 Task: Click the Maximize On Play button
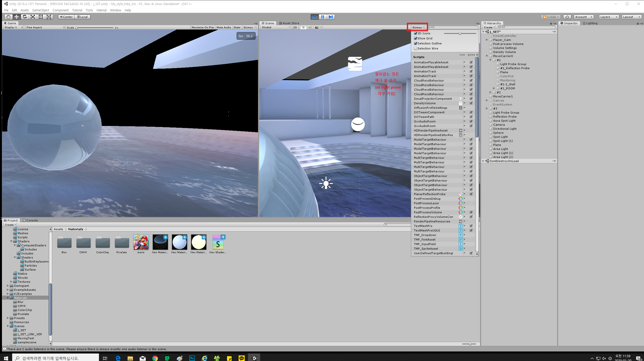tap(203, 27)
